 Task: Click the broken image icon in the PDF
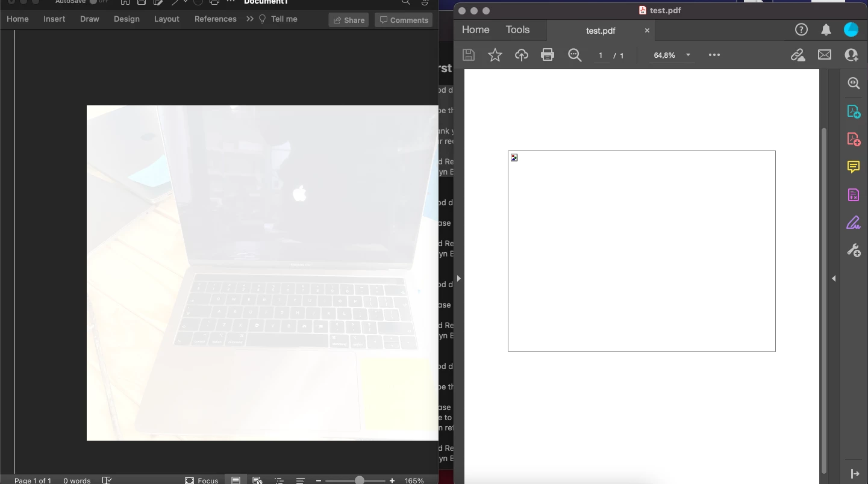pos(514,158)
